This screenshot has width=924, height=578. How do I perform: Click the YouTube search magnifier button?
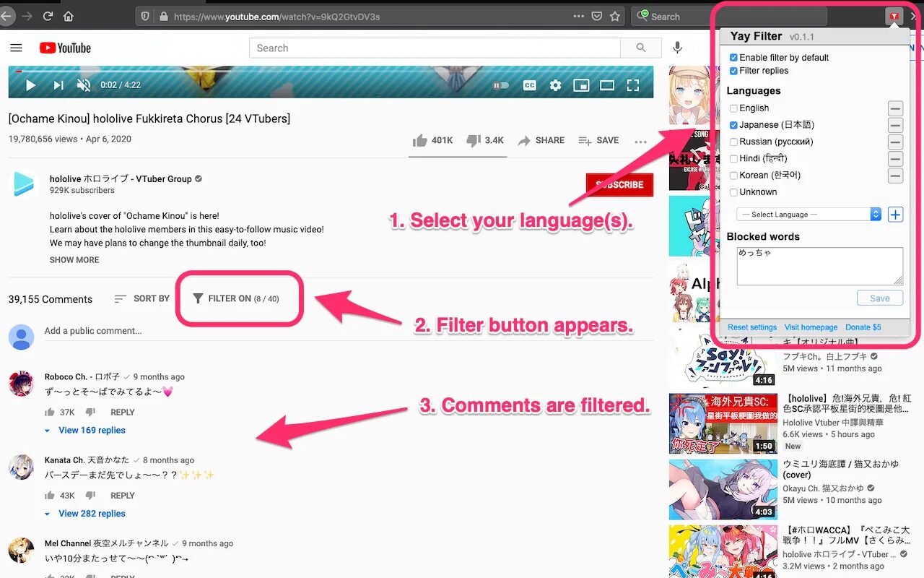641,48
